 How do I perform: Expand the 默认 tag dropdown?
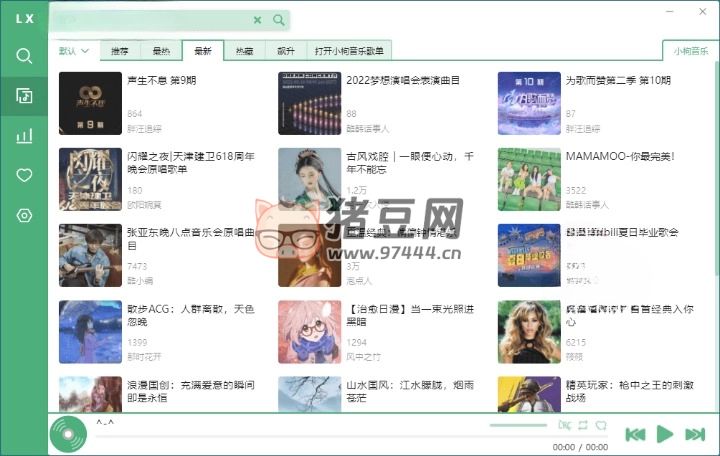[74, 51]
